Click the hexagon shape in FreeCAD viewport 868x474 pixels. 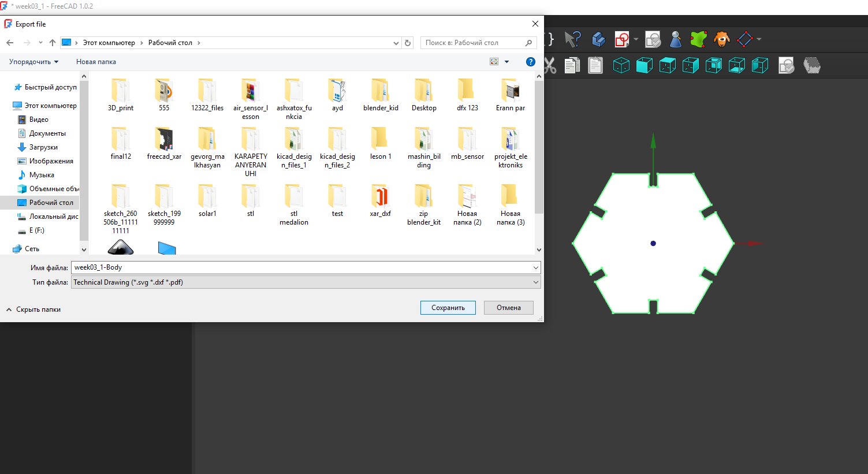(x=653, y=243)
